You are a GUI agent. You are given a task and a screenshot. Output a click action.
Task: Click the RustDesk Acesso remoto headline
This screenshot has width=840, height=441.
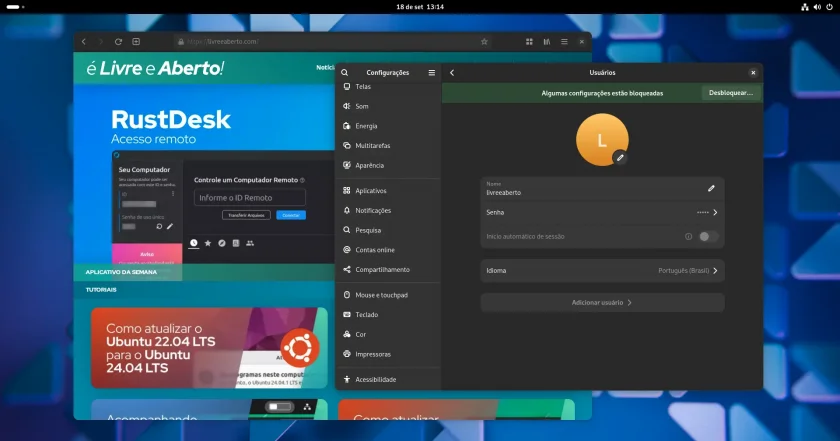(x=170, y=126)
